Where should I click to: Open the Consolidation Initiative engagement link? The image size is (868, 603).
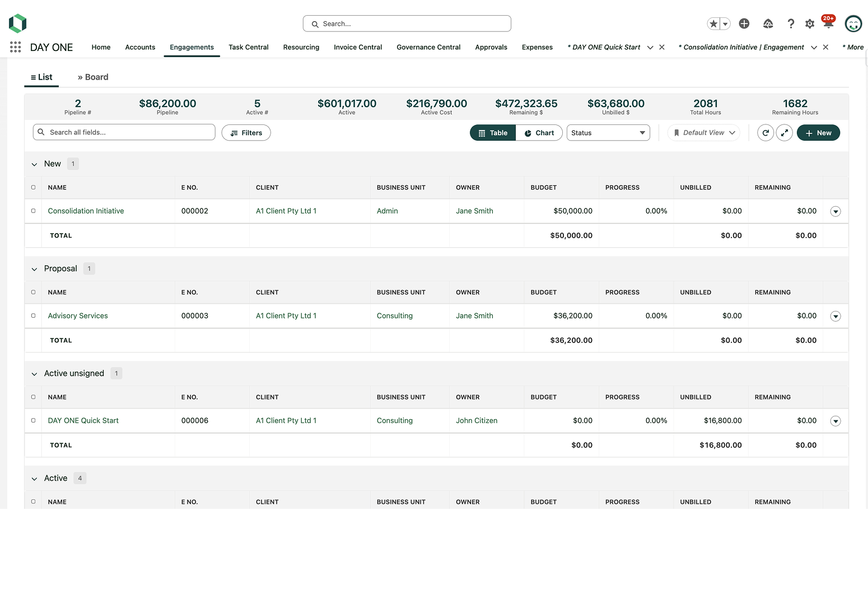pyautogui.click(x=86, y=211)
